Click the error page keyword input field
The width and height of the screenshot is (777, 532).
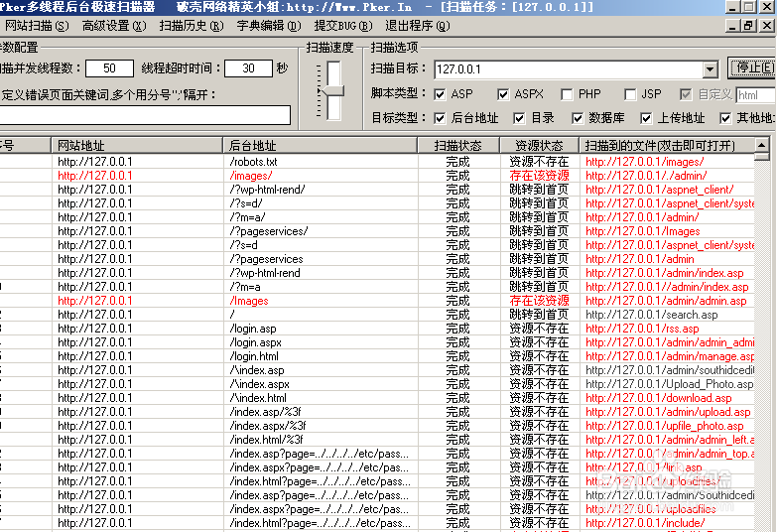145,115
